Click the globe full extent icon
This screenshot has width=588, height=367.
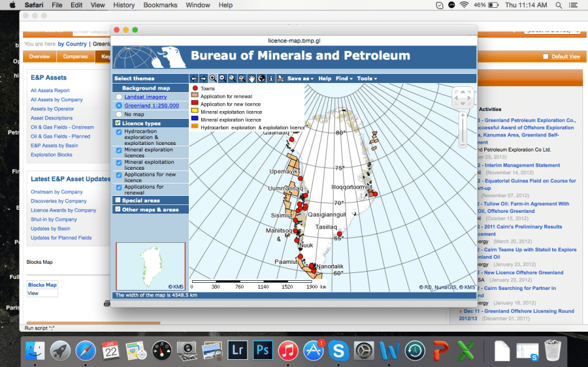pyautogui.click(x=261, y=78)
